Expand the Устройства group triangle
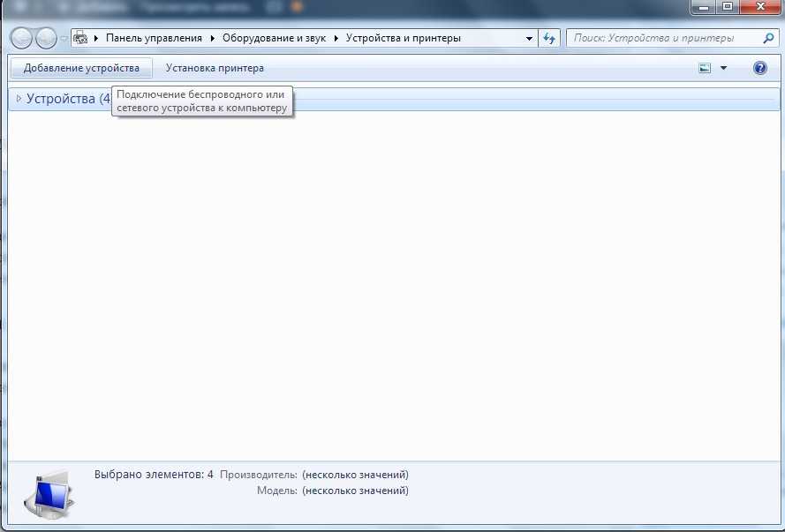The width and height of the screenshot is (785, 532). click(19, 99)
